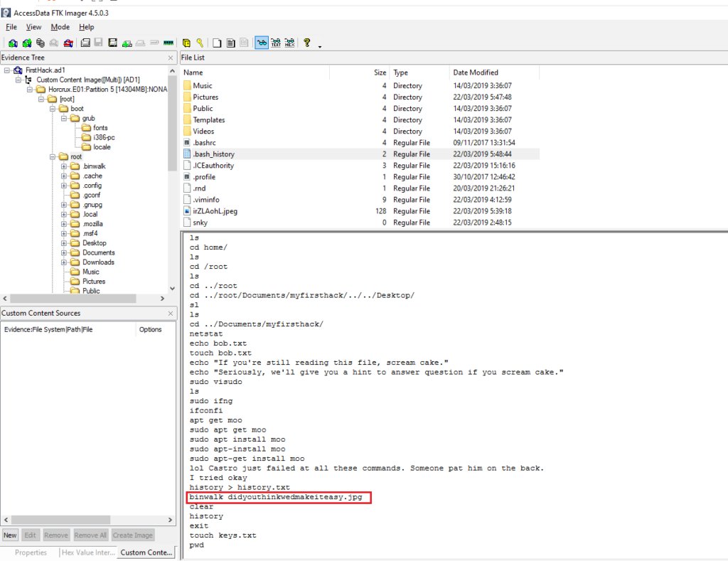Click the Create Disk Image toolbar icon
This screenshot has width=728, height=561.
pyautogui.click(x=85, y=43)
